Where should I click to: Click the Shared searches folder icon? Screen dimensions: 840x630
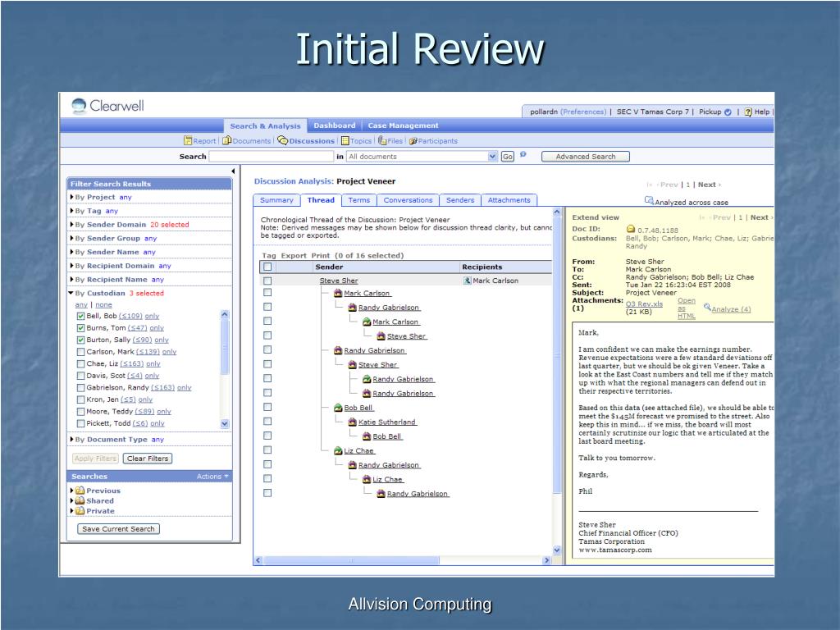click(80, 500)
